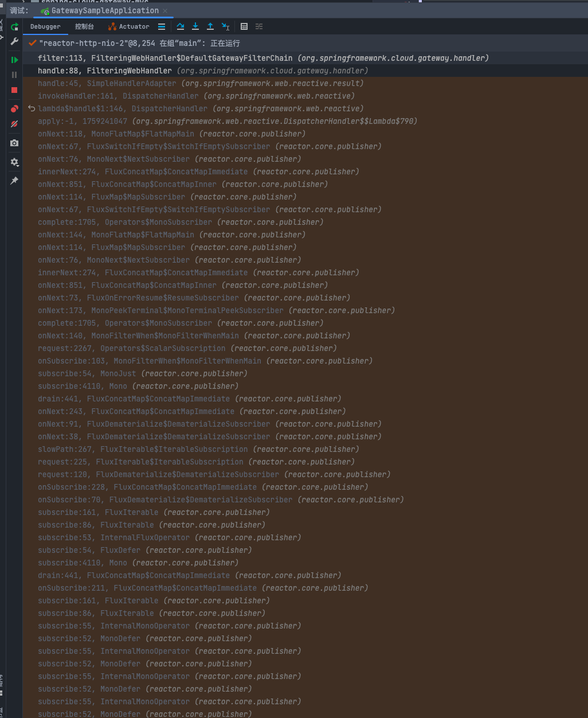Close the GatewaySampleApplication debug tab
This screenshot has width=588, height=718.
[165, 11]
